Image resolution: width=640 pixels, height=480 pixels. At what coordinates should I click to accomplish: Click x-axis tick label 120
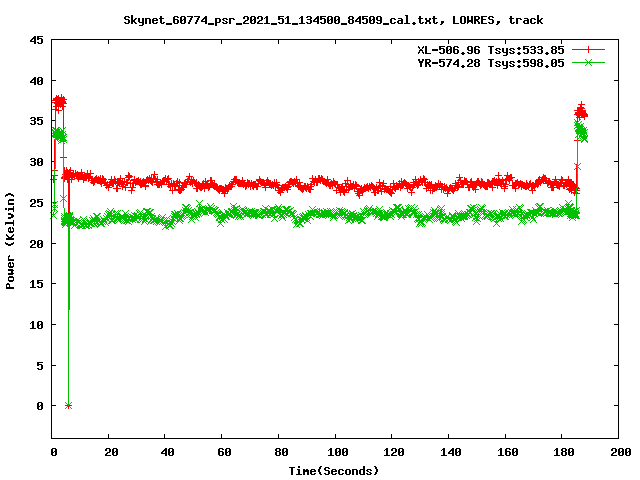pyautogui.click(x=394, y=452)
